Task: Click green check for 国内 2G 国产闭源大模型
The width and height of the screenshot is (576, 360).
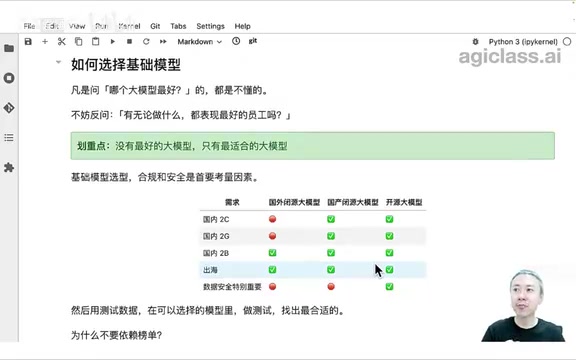Action: [331, 236]
